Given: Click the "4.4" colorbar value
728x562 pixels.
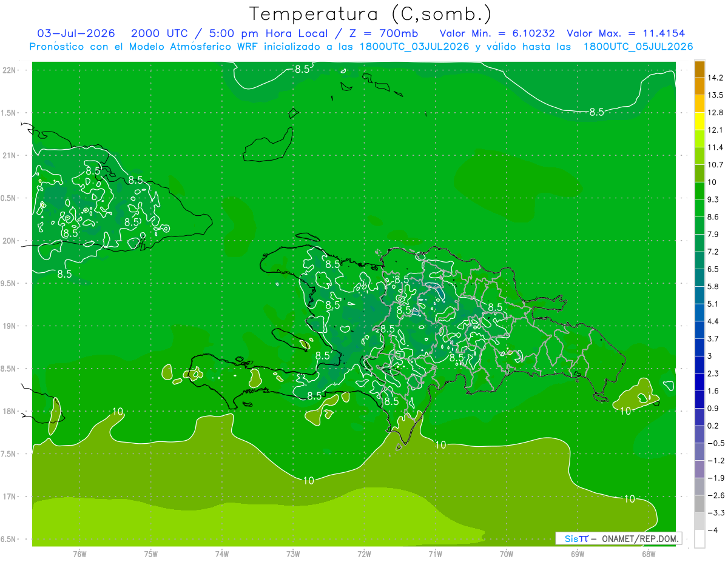Looking at the screenshot, I should point(714,321).
